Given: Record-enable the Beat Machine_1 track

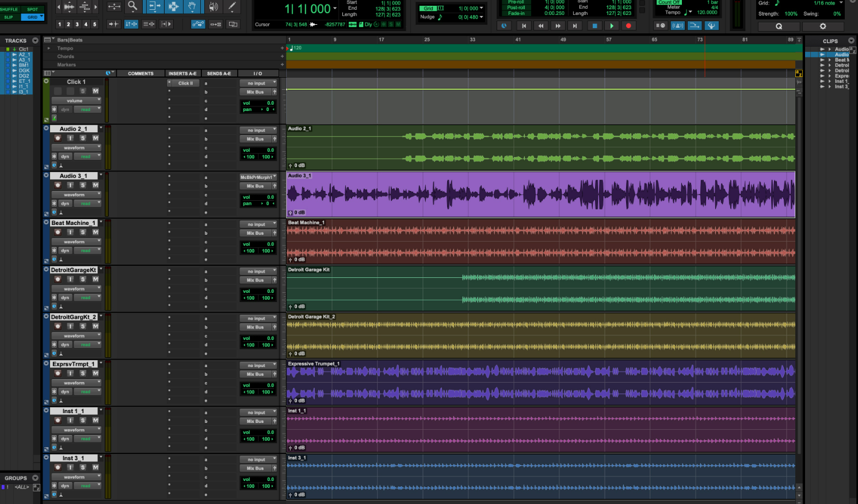Looking at the screenshot, I should click(x=58, y=232).
